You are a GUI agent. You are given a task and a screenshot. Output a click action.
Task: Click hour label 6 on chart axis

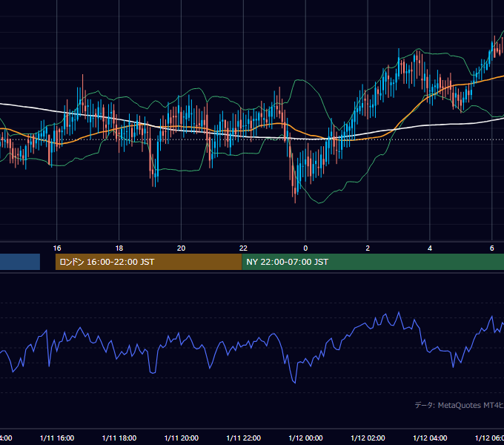492,248
